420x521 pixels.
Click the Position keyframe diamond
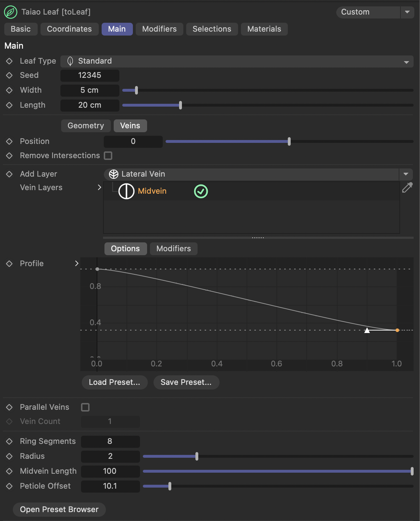(9, 141)
